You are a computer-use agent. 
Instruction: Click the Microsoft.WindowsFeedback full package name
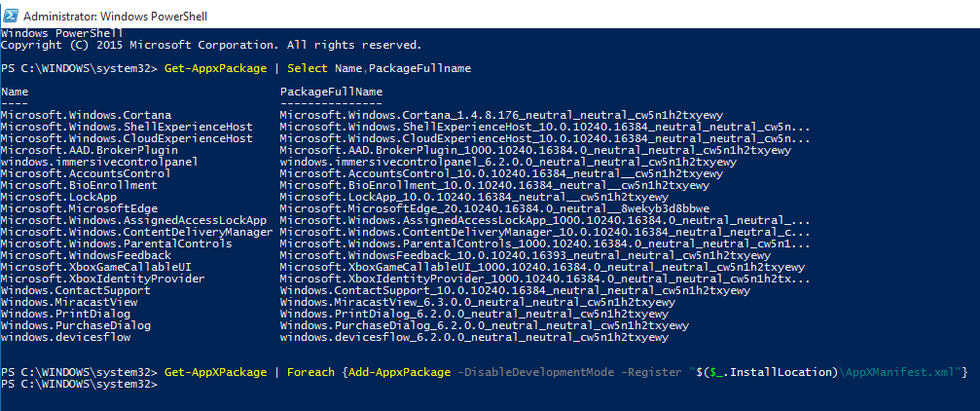pyautogui.click(x=525, y=255)
